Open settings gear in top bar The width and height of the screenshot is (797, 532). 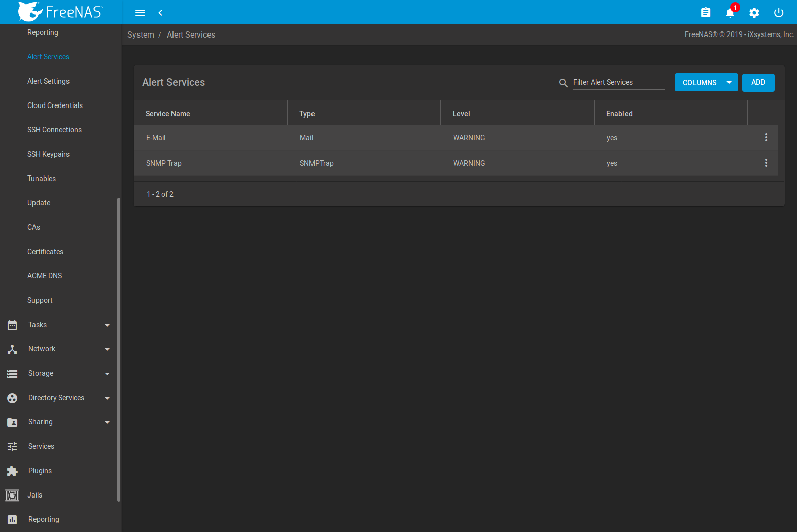click(x=754, y=13)
